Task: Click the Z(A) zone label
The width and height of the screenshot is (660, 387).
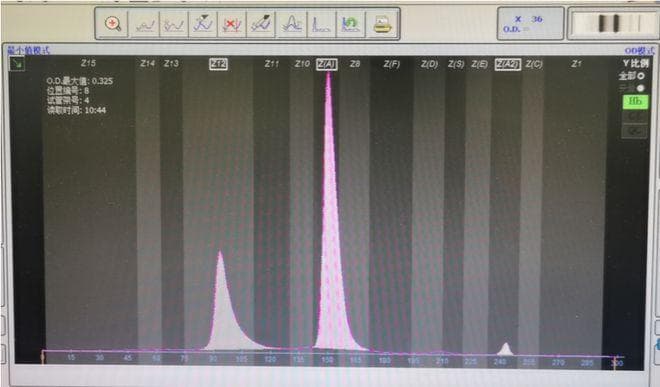Action: point(327,64)
